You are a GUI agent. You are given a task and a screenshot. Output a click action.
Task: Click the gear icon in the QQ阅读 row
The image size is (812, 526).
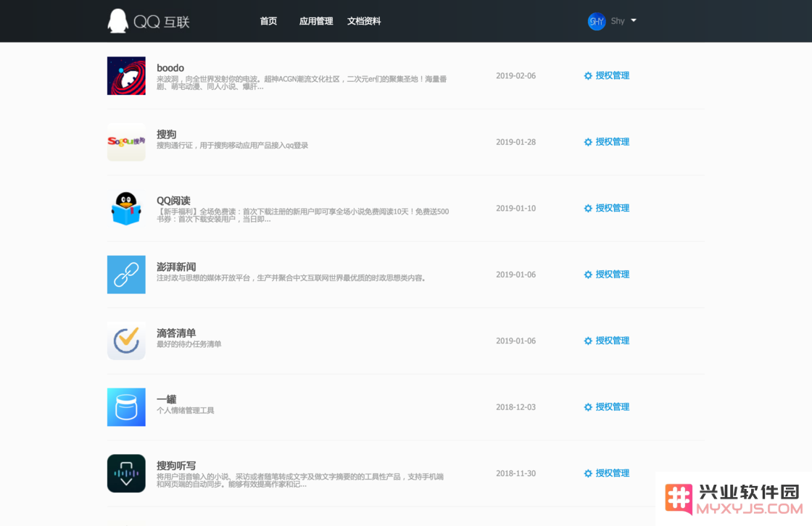(588, 208)
